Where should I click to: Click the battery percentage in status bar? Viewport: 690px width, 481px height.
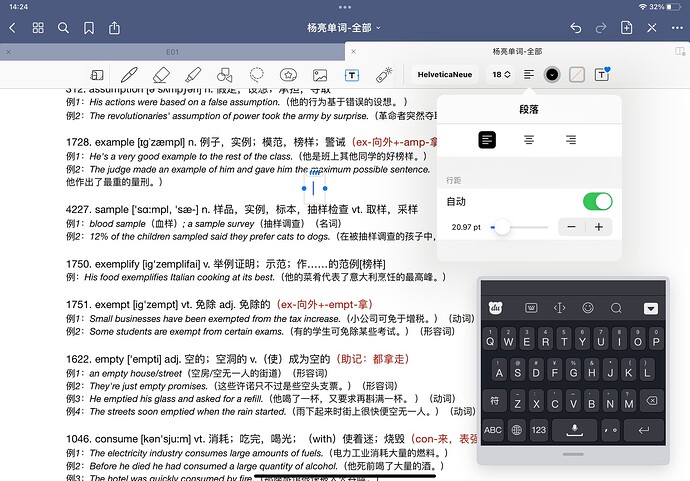coord(656,7)
